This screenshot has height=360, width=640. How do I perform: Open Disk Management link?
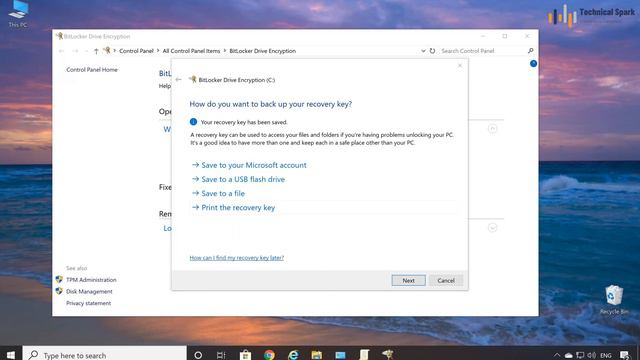point(89,291)
